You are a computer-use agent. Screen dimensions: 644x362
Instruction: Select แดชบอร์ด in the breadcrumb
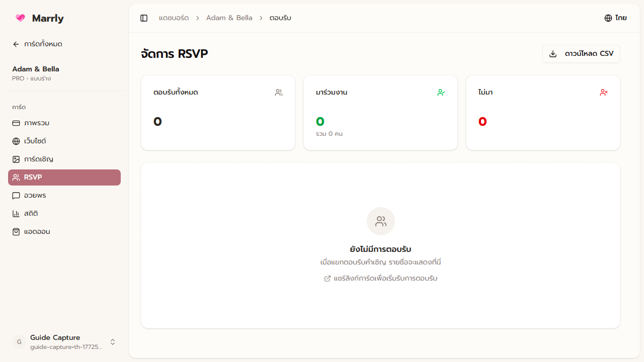174,18
